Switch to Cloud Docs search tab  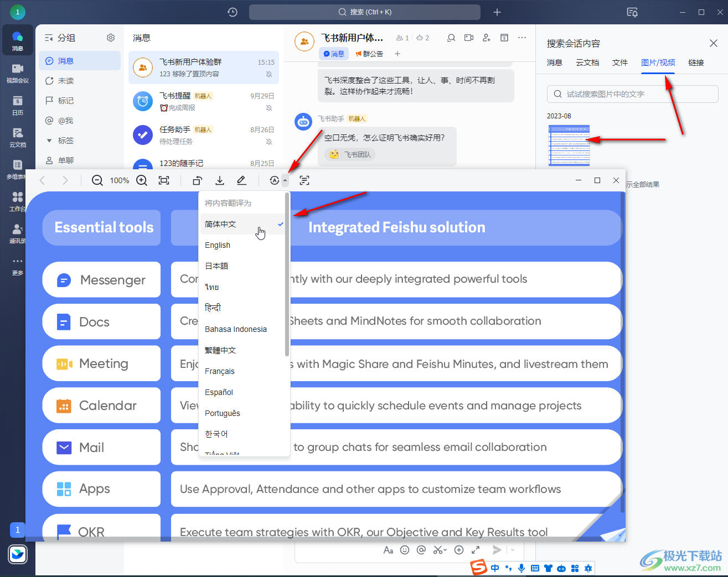587,63
